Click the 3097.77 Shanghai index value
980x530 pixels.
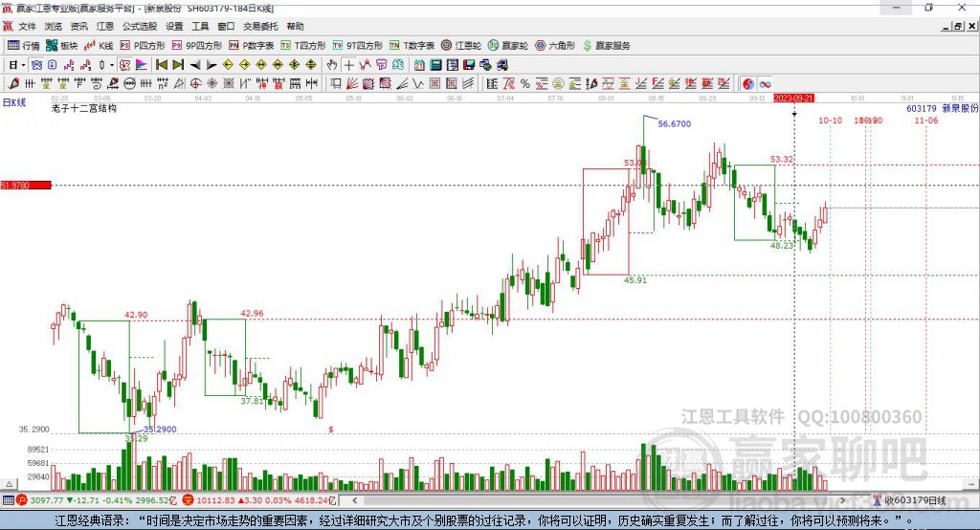[x=47, y=500]
